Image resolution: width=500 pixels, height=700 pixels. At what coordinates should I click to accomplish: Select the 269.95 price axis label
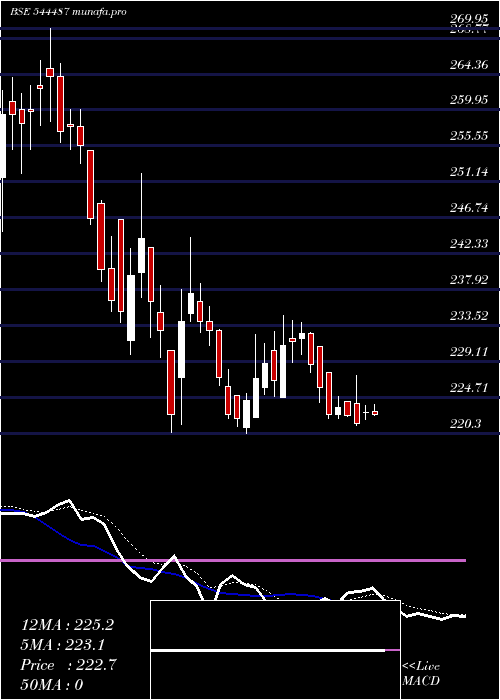tap(468, 19)
